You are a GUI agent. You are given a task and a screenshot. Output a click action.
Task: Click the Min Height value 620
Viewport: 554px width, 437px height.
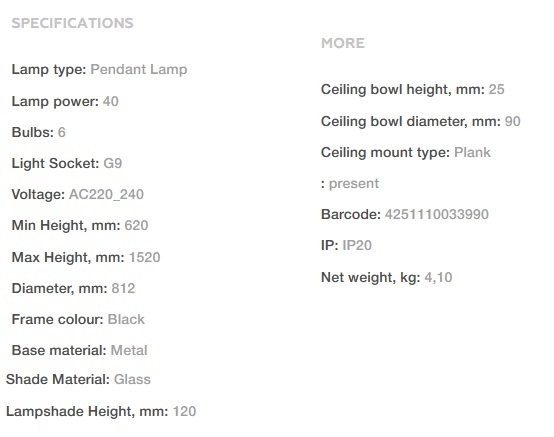click(136, 225)
